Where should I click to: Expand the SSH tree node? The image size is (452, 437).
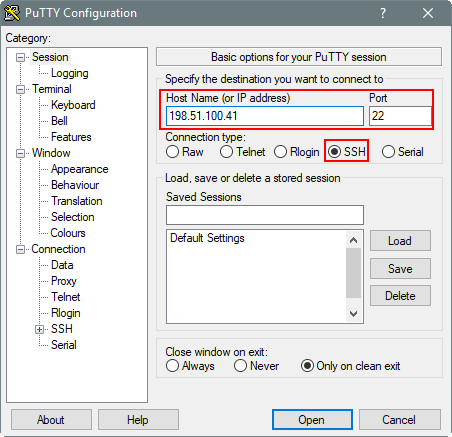(39, 330)
